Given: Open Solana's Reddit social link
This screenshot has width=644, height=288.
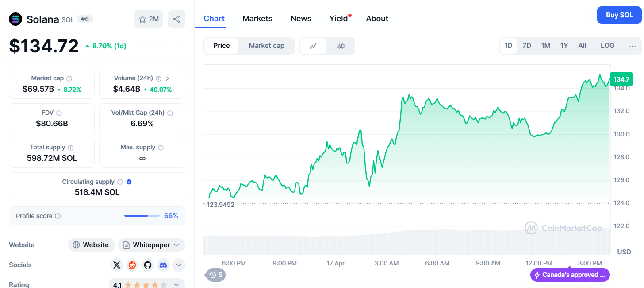Looking at the screenshot, I should point(132,265).
